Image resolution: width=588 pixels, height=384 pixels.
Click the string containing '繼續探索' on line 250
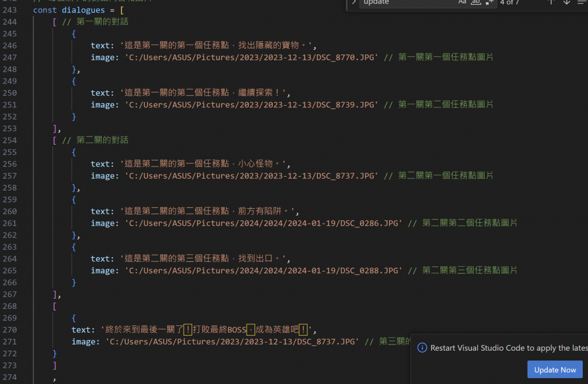point(203,92)
